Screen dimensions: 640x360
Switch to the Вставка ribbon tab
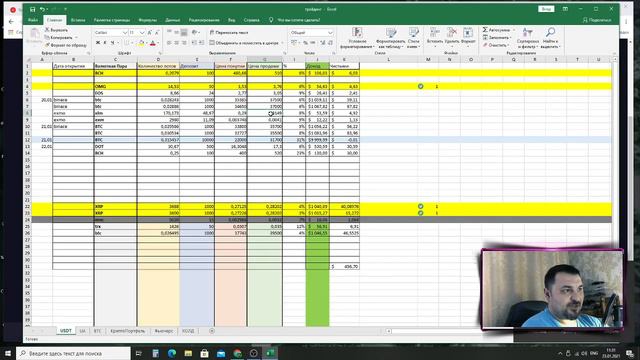click(x=78, y=20)
